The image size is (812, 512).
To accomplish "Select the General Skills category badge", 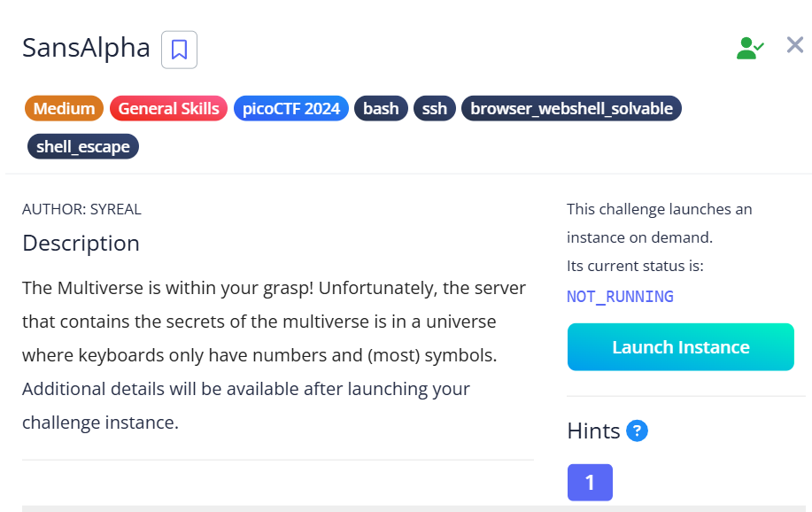I will (x=168, y=108).
